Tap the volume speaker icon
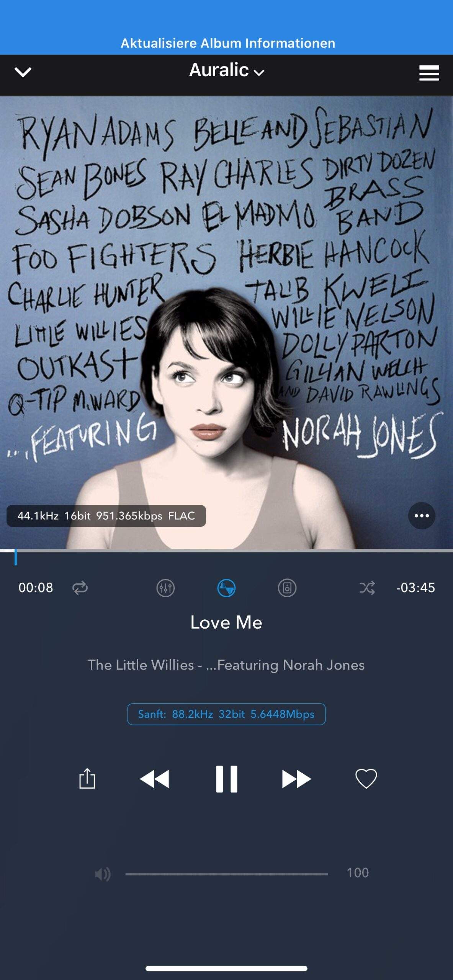 (x=103, y=874)
